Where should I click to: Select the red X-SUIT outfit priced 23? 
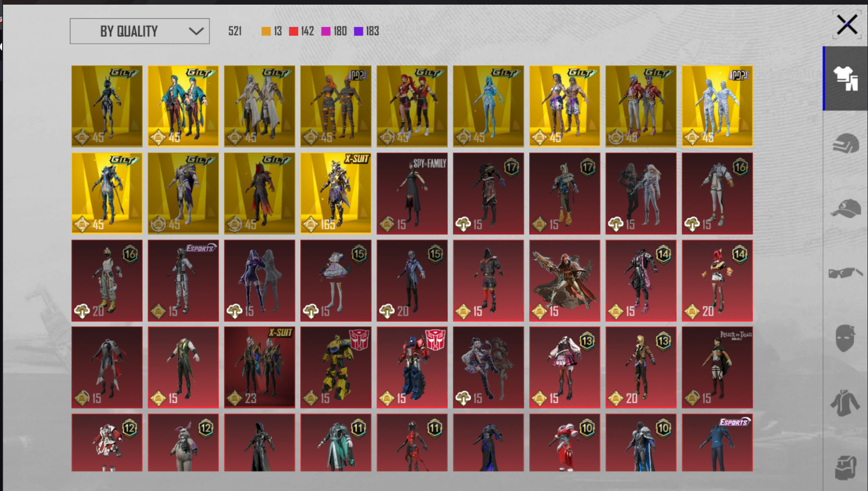point(260,368)
